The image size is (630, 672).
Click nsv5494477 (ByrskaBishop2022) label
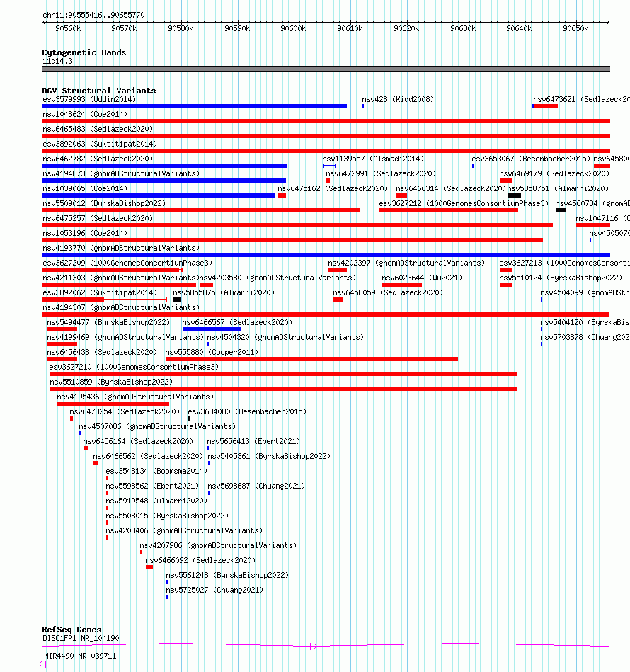click(x=108, y=322)
